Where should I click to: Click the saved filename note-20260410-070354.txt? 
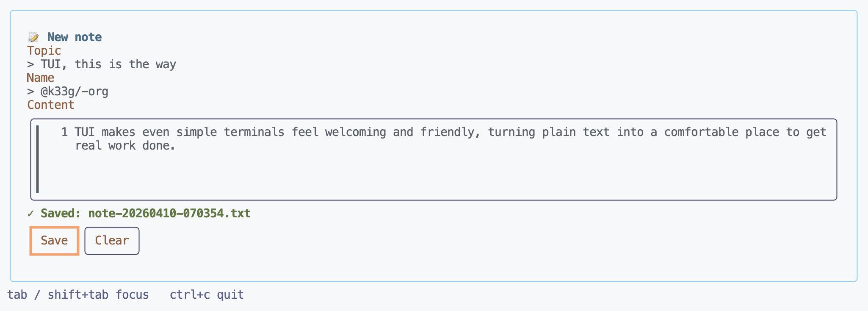pyautogui.click(x=169, y=213)
